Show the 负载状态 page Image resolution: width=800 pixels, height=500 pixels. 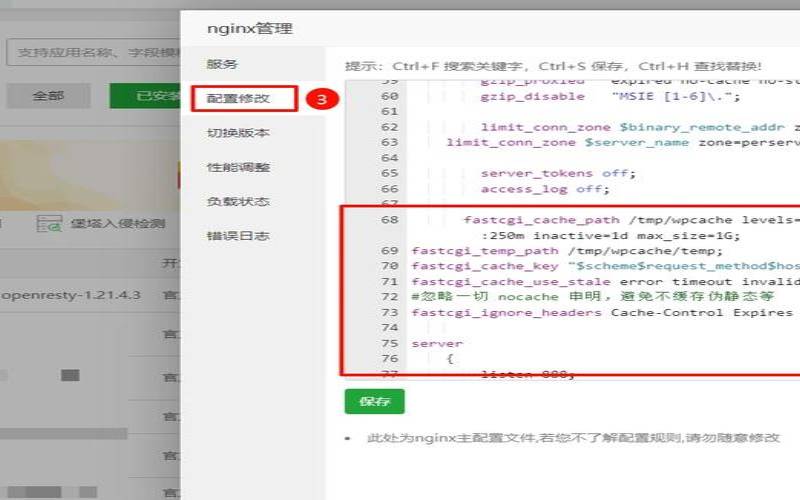pos(238,201)
